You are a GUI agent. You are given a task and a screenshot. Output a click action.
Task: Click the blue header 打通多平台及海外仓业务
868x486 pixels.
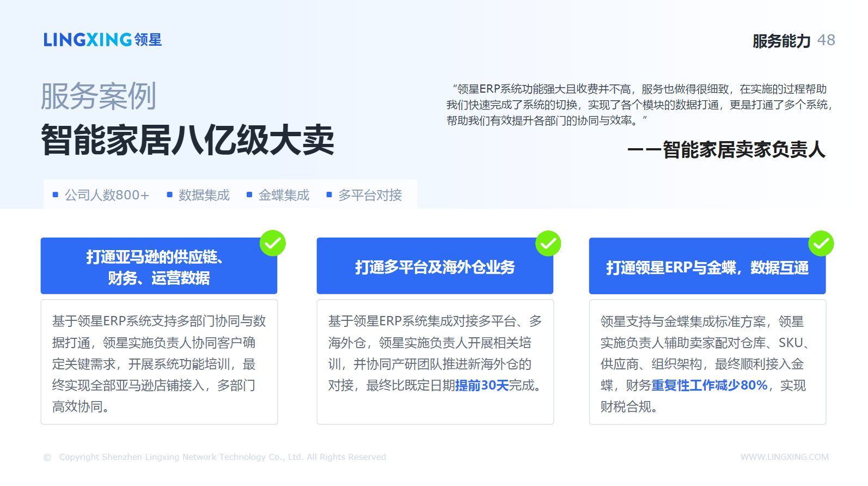[x=435, y=266]
